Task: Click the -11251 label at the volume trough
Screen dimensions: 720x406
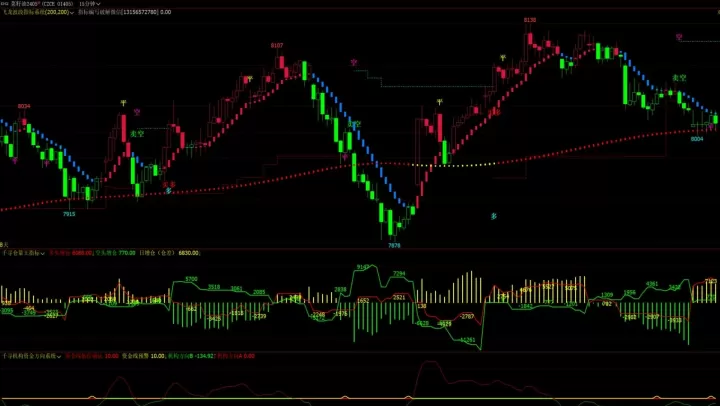Action: click(x=467, y=340)
